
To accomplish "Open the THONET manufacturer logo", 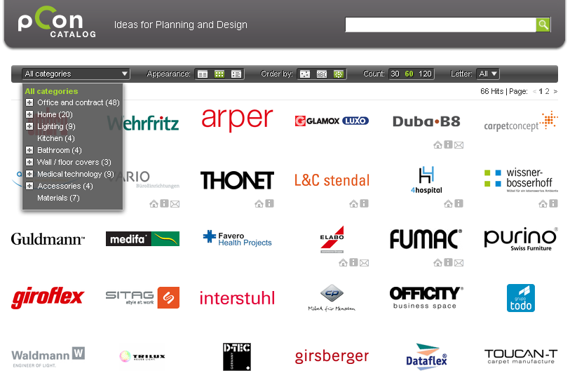I will [x=237, y=180].
